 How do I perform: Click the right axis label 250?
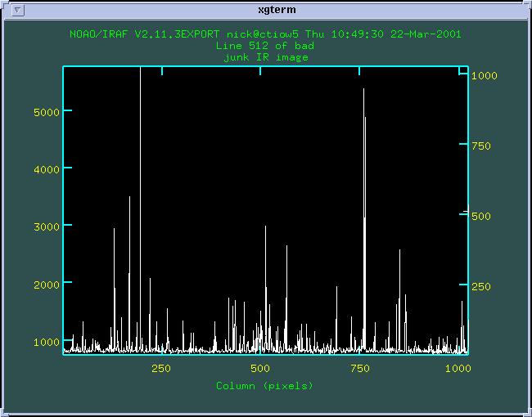481,287
